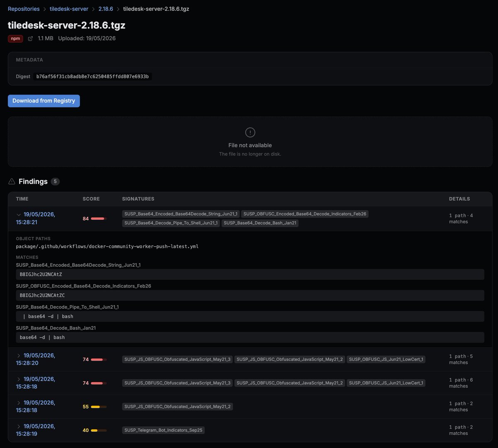Open the external link icon beside npm badge

[30, 39]
